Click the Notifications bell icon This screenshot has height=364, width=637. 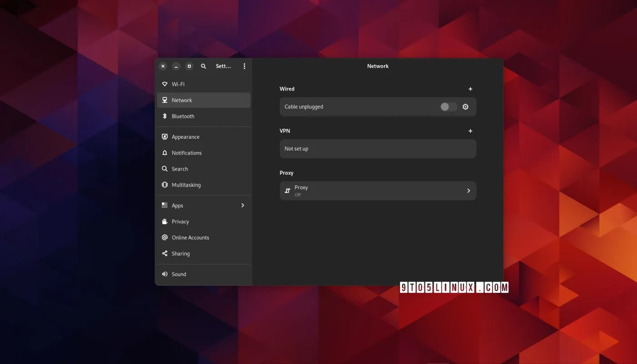[164, 153]
